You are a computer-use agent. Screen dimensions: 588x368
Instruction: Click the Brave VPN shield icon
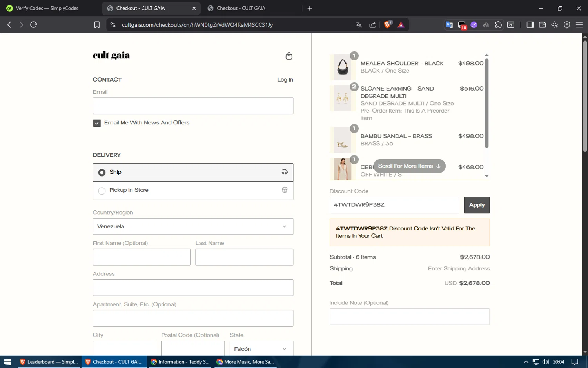(567, 25)
